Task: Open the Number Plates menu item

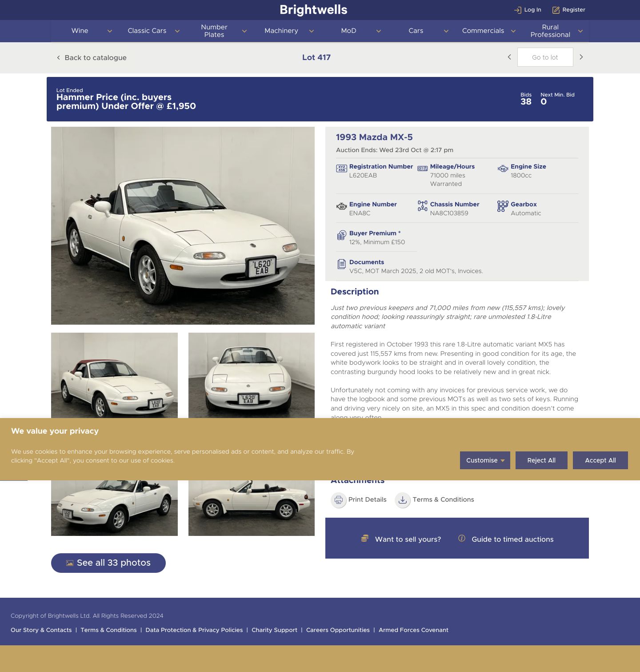Action: [x=214, y=31]
